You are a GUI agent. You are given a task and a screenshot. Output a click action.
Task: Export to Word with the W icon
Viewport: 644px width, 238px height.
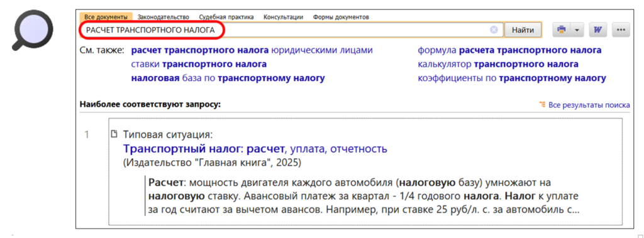598,30
